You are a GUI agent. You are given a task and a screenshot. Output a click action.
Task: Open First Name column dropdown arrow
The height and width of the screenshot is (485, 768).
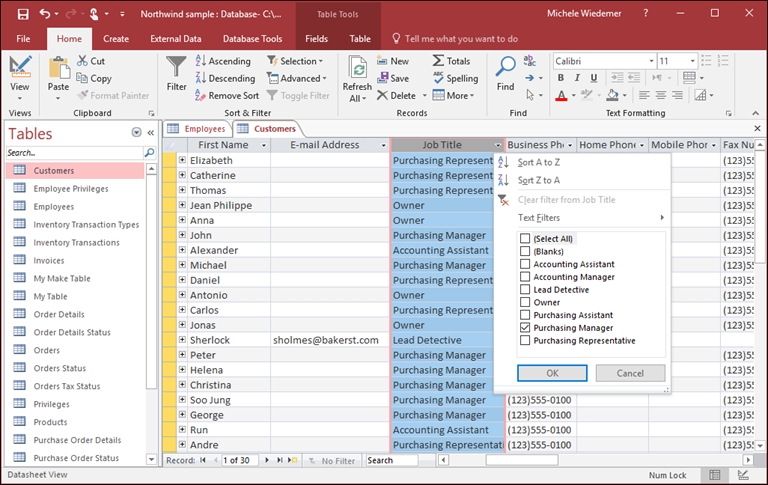(x=264, y=145)
